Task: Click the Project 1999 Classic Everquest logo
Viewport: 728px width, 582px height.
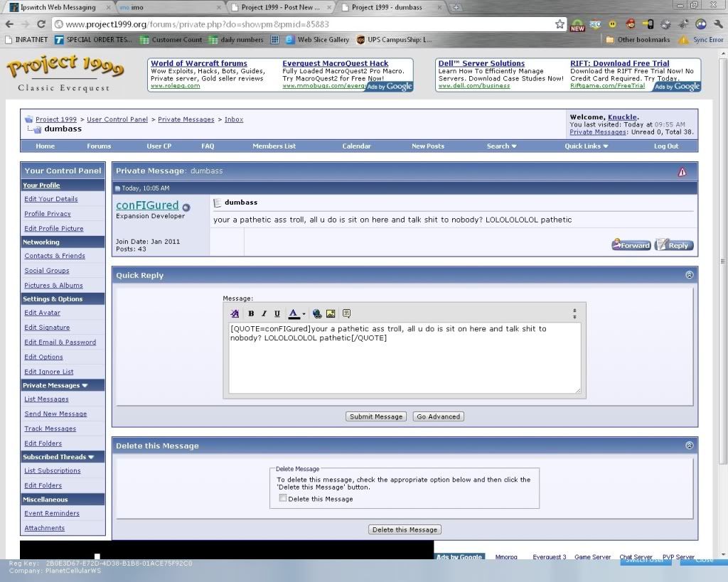Action: click(x=65, y=73)
